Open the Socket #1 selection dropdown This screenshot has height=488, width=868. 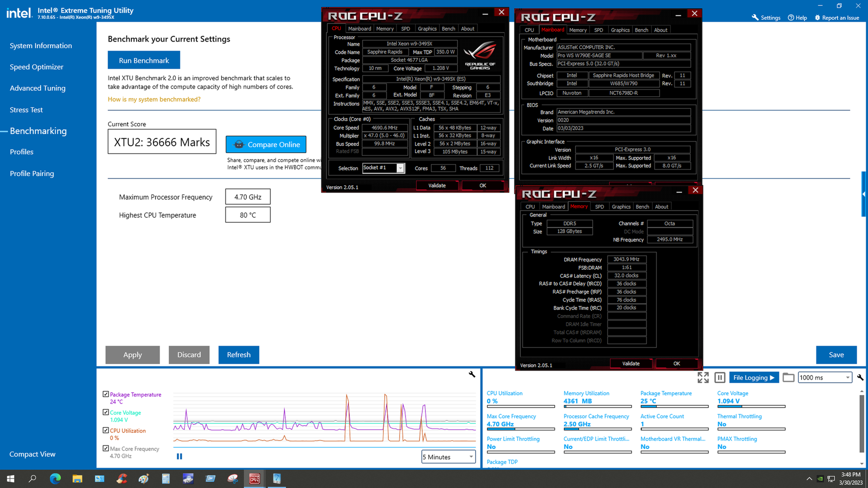383,168
